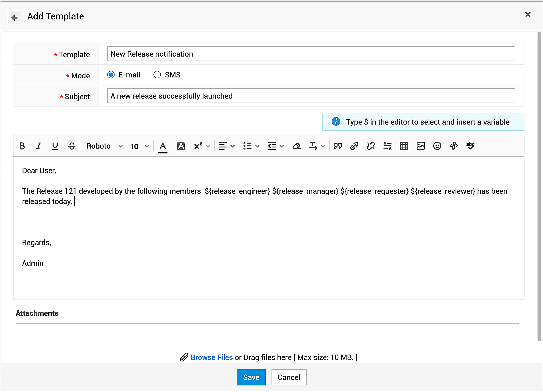Insert a block quote
The height and width of the screenshot is (392, 543).
338,146
